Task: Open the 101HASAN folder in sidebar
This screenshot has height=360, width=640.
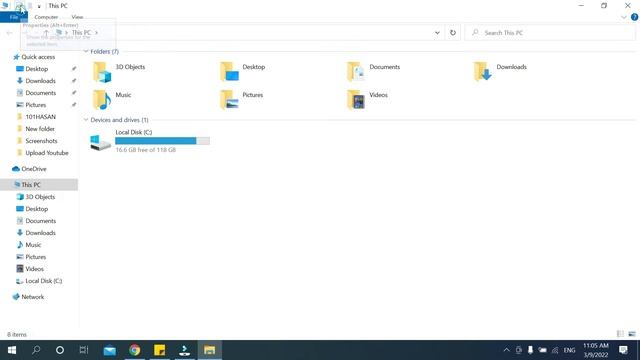Action: click(40, 117)
